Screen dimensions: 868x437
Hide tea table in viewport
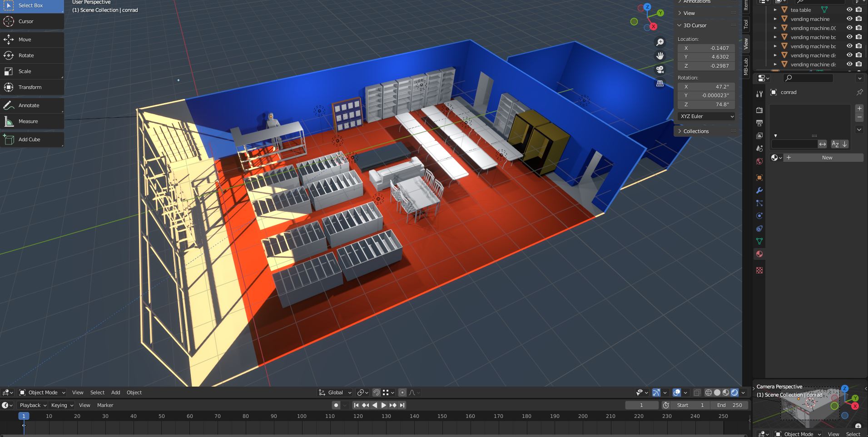(849, 10)
